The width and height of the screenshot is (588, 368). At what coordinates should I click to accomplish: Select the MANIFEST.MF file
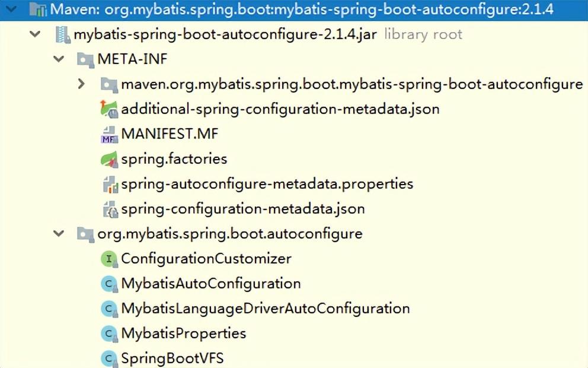pyautogui.click(x=170, y=134)
